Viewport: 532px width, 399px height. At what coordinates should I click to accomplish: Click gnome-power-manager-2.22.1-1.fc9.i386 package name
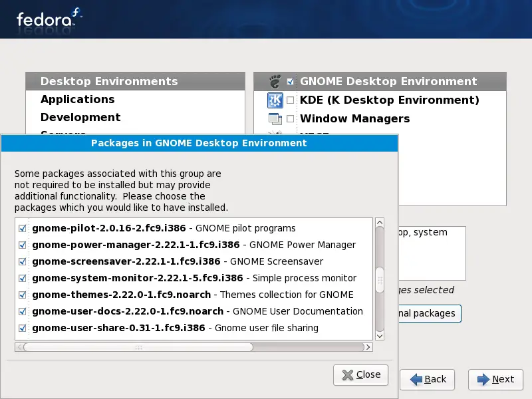(136, 245)
